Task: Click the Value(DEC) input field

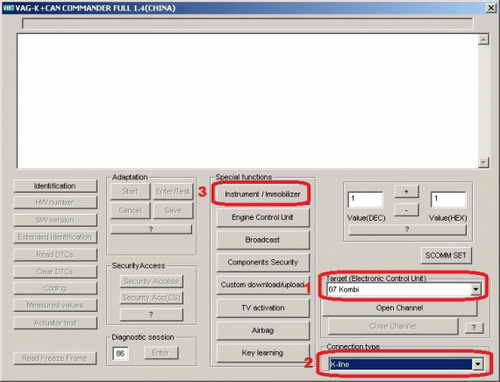Action: coord(366,200)
